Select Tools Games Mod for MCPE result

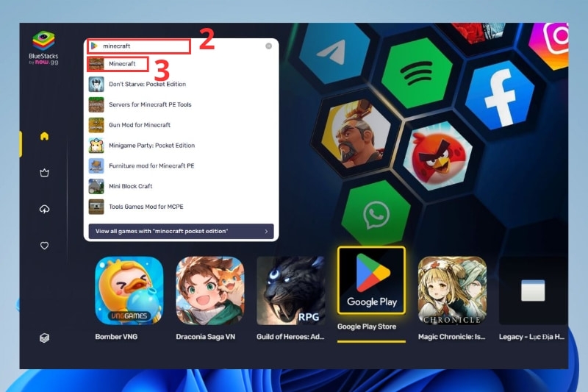pyautogui.click(x=181, y=207)
